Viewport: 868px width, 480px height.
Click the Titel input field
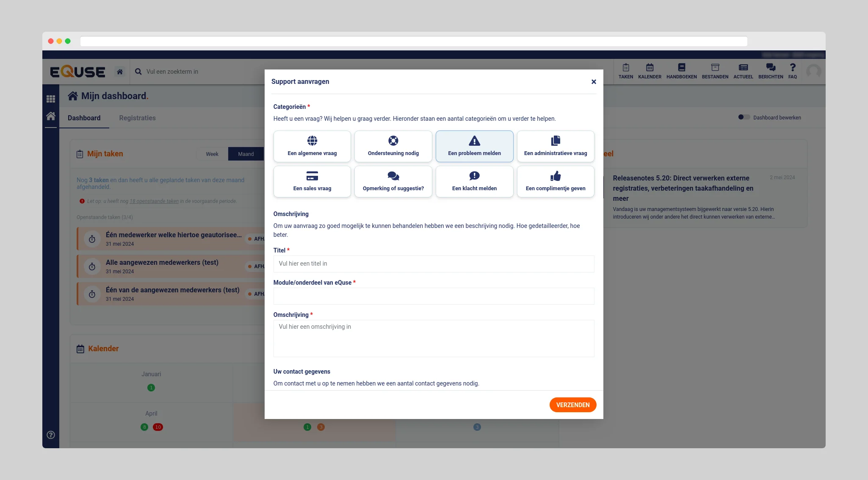coord(434,264)
